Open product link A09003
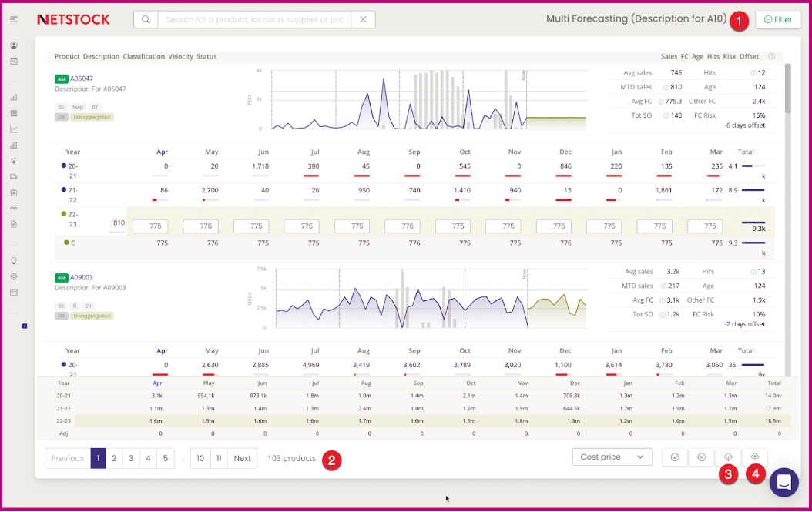This screenshot has height=512, width=812. click(82, 277)
